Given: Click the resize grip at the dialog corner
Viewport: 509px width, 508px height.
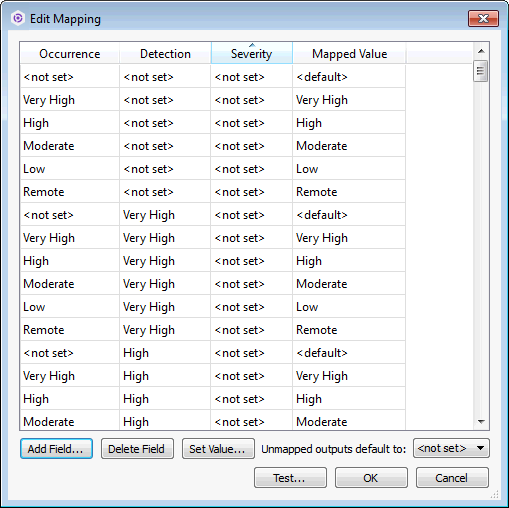Looking at the screenshot, I should point(495,494).
